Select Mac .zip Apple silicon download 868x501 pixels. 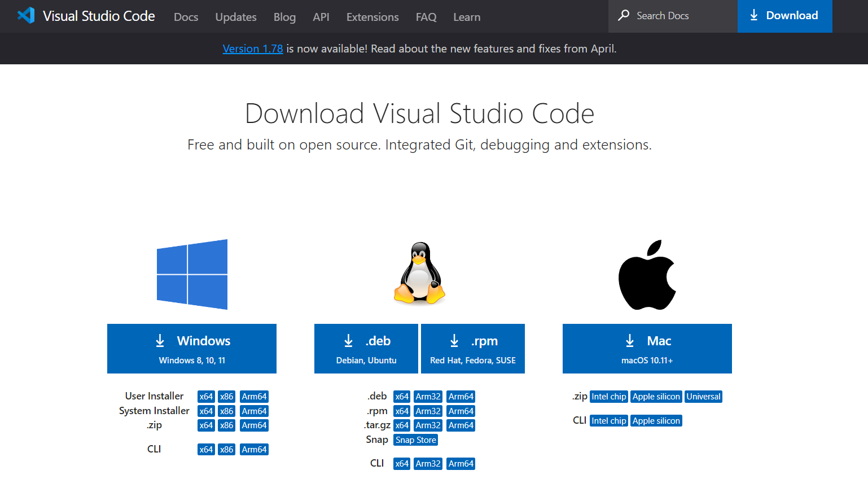[x=656, y=397]
